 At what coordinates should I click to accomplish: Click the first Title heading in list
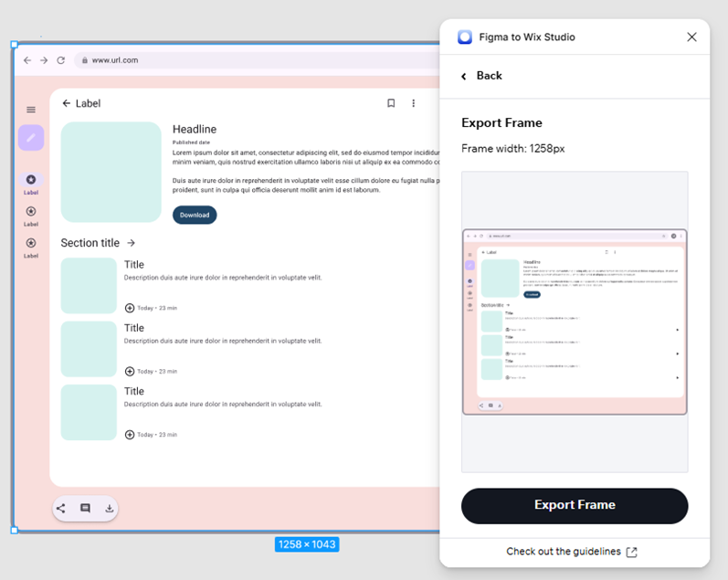tap(134, 265)
